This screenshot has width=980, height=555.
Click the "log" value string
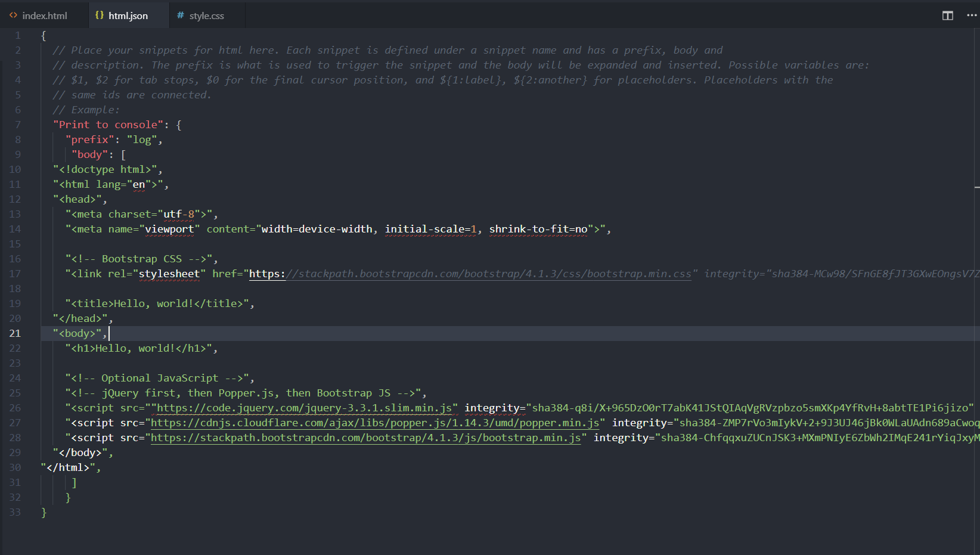pyautogui.click(x=142, y=139)
